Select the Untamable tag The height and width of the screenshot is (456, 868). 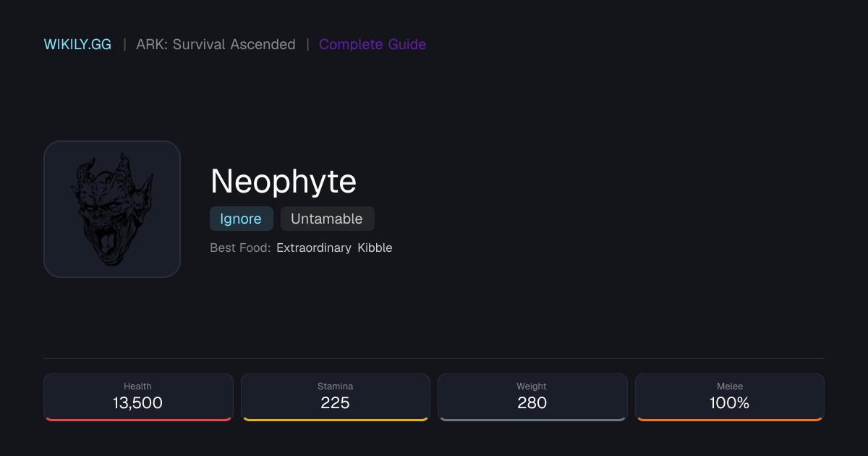(x=327, y=219)
